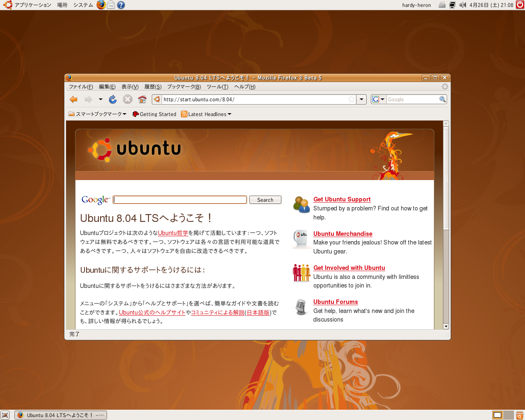The width and height of the screenshot is (525, 420).
Task: Open the search engine selector dropdown
Action: coord(379,99)
